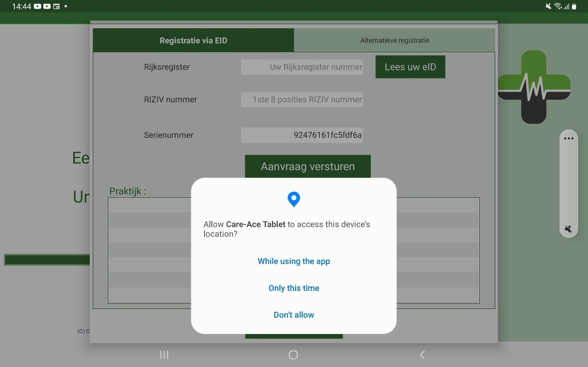Select the Serienummer field with 92476161fc5fdf6a
Viewport: 588px width, 367px height.
pos(302,135)
